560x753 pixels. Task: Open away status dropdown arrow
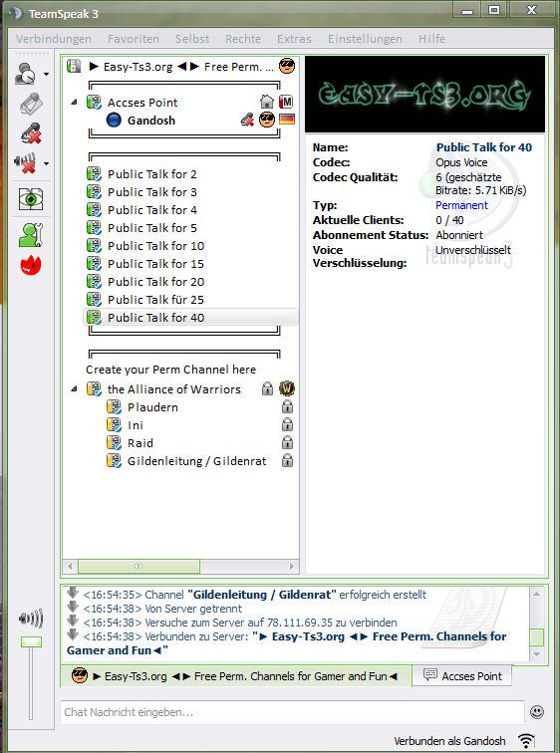tap(46, 75)
